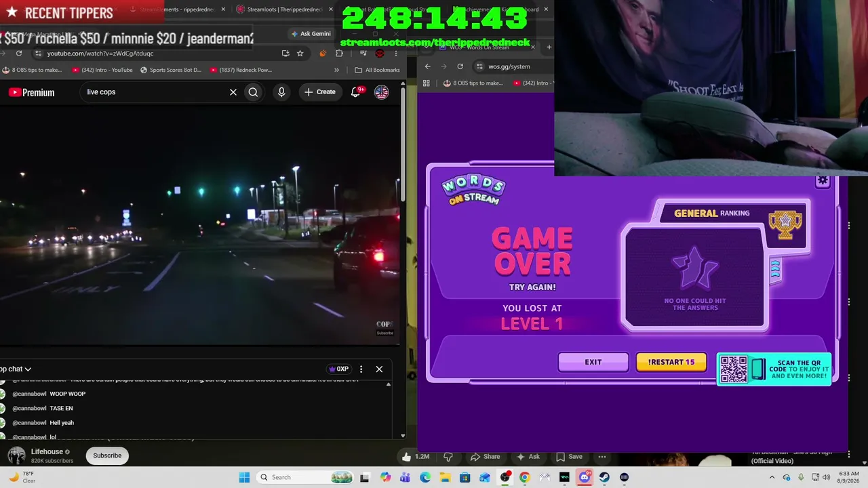The height and width of the screenshot is (488, 868).
Task: Click the 0XP crown badge in chat
Action: click(x=338, y=369)
